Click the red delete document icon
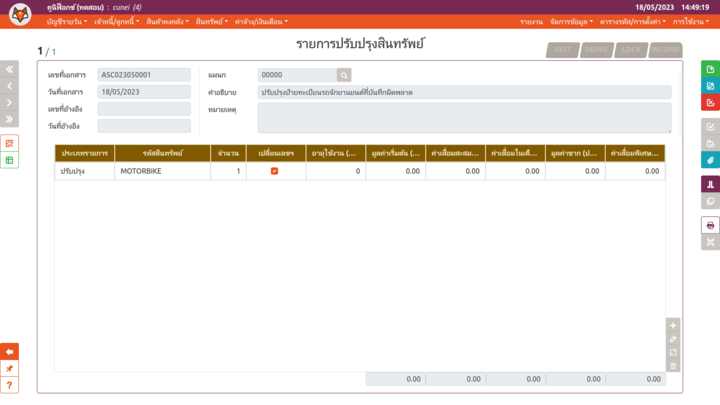The height and width of the screenshot is (405, 720). (710, 102)
